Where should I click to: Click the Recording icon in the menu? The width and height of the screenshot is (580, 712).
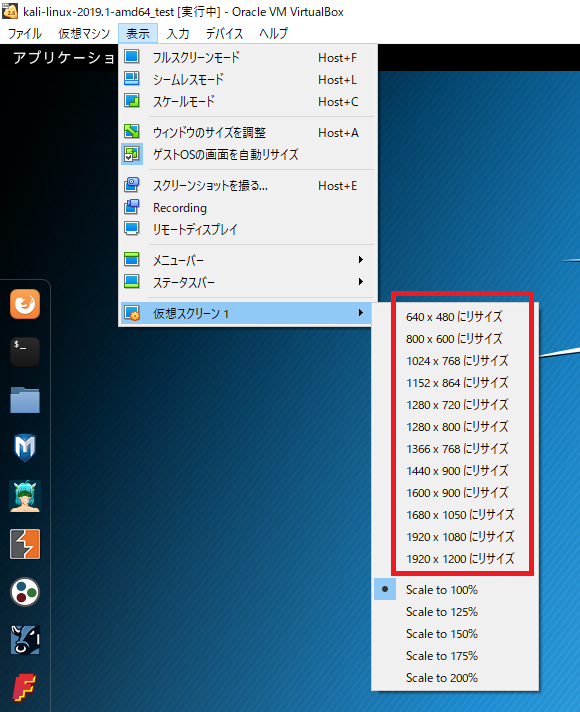coord(132,207)
